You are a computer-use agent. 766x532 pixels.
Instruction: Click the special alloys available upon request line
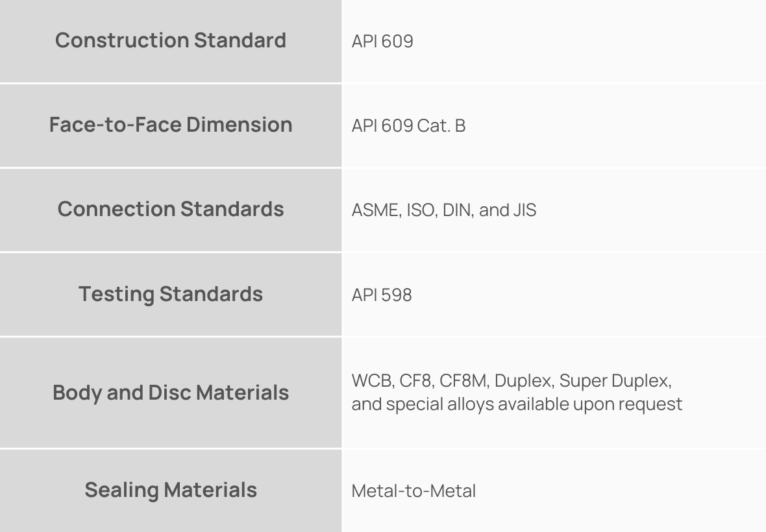(x=517, y=404)
